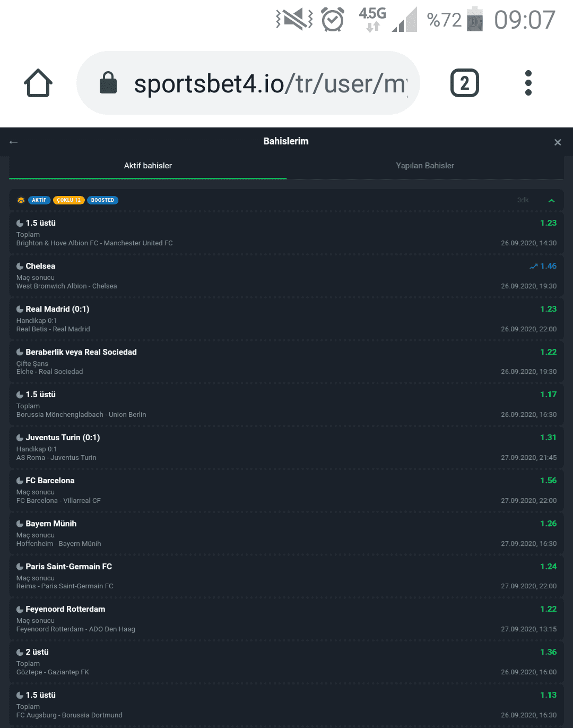Click the pending clock icon next to Chelsea

pyautogui.click(x=20, y=267)
